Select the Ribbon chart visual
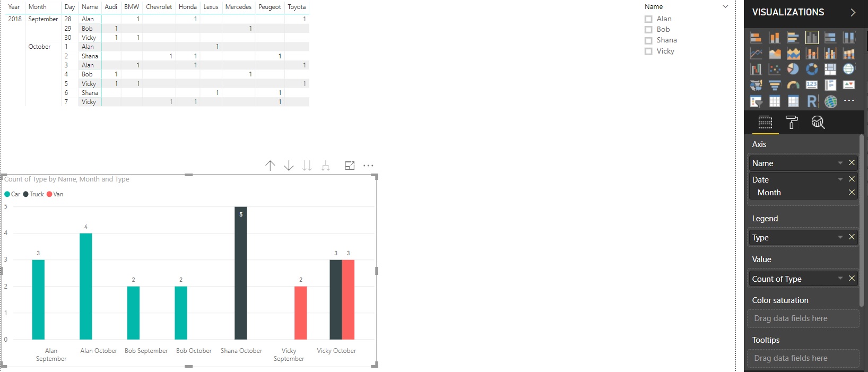Image resolution: width=868 pixels, height=372 pixels. (x=849, y=54)
